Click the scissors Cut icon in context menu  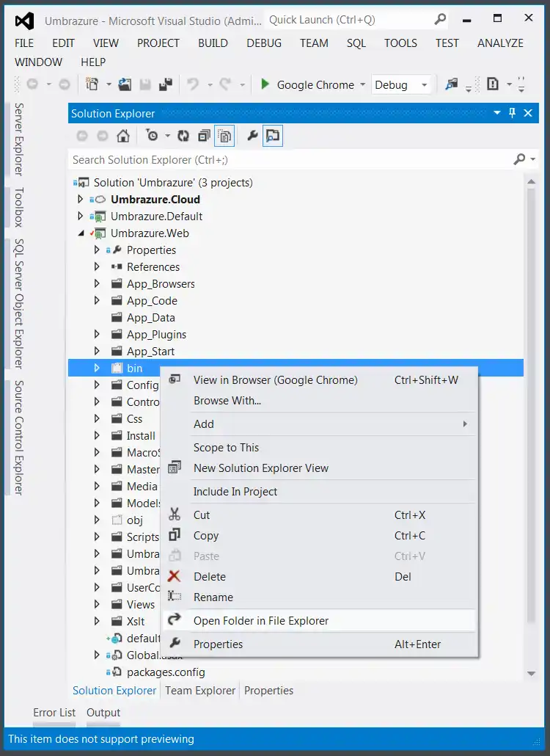(175, 515)
